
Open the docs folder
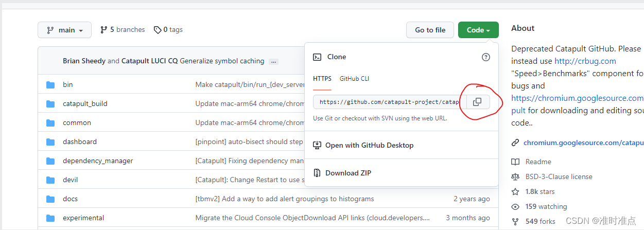point(70,199)
